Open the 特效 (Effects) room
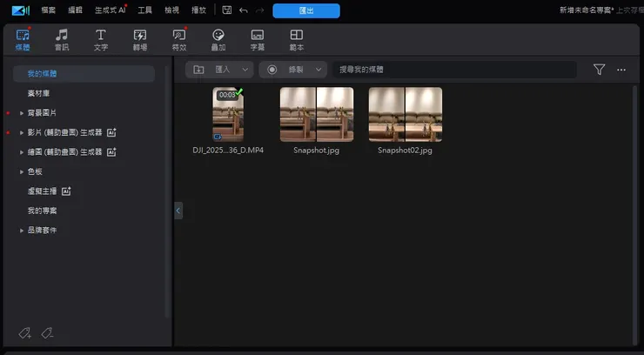This screenshot has width=644, height=355. pyautogui.click(x=179, y=38)
